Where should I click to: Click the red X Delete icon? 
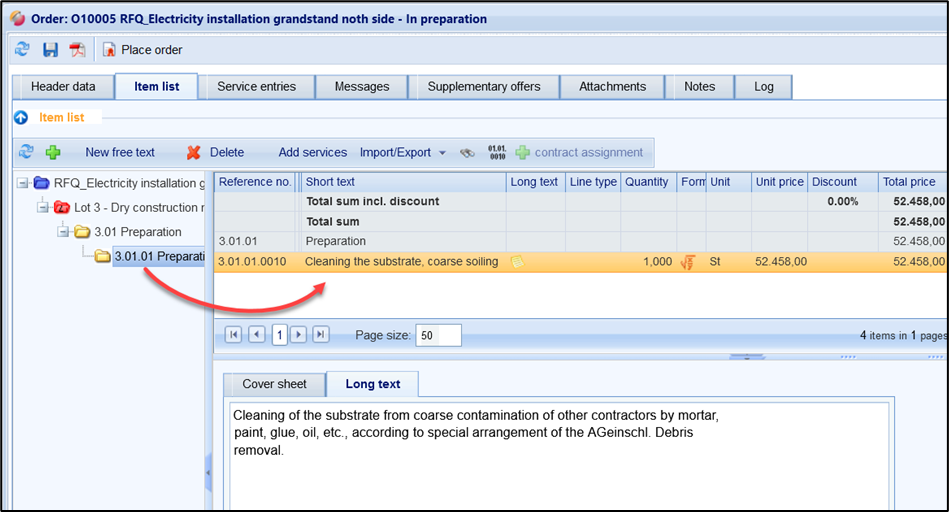click(194, 153)
